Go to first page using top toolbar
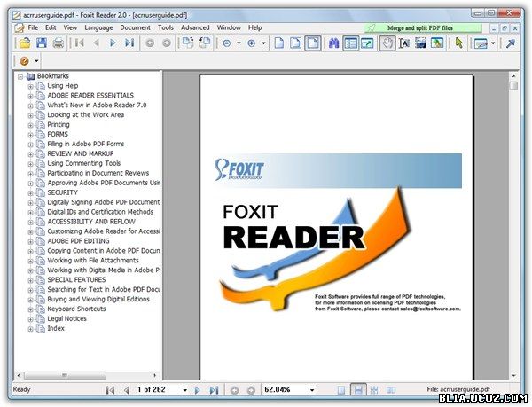Viewport: 532px width, 407px height. pyautogui.click(x=80, y=43)
